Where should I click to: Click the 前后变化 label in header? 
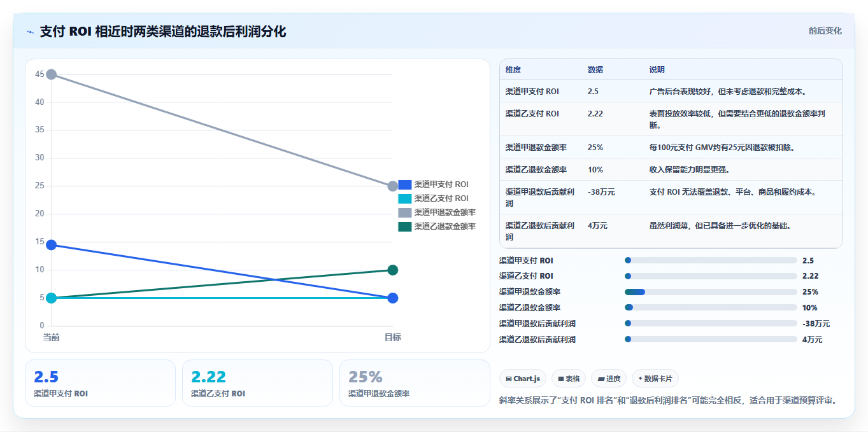pyautogui.click(x=825, y=31)
